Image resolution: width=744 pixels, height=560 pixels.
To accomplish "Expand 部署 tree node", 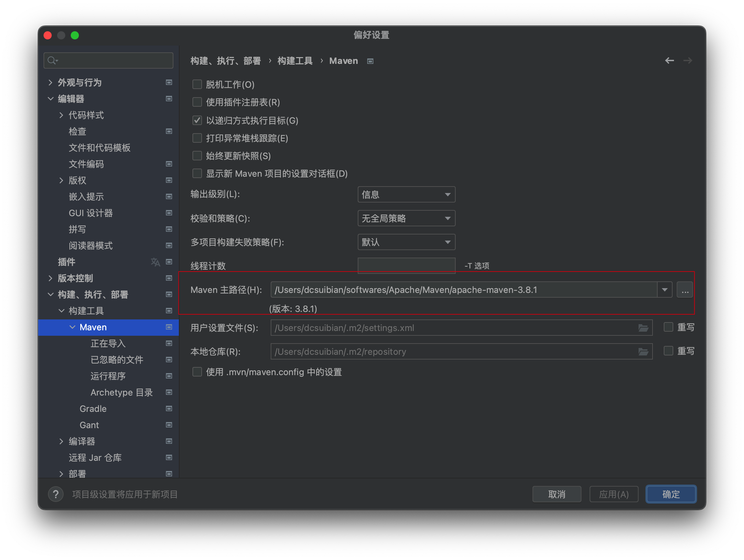I will [62, 474].
